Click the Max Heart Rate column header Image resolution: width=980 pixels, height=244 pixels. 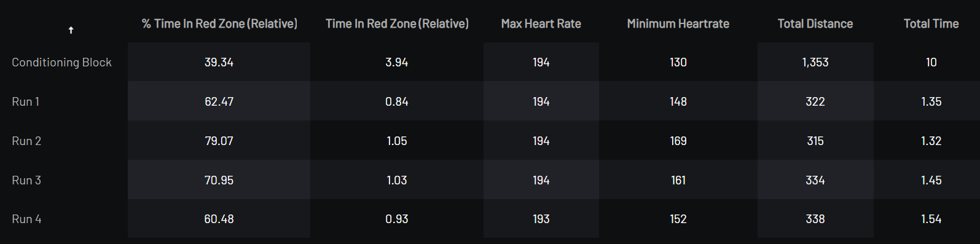click(541, 24)
